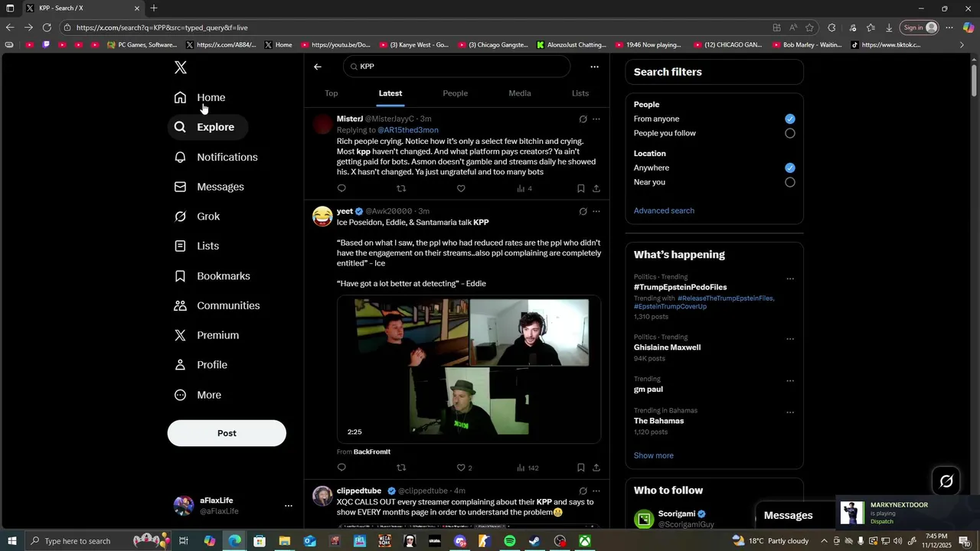
Task: Open search options three-dot menu
Action: click(594, 67)
